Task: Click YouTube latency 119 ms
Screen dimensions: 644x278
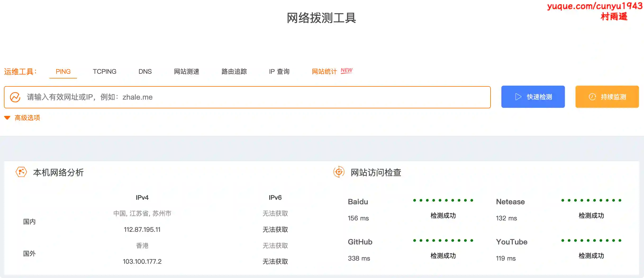Action: tap(506, 258)
